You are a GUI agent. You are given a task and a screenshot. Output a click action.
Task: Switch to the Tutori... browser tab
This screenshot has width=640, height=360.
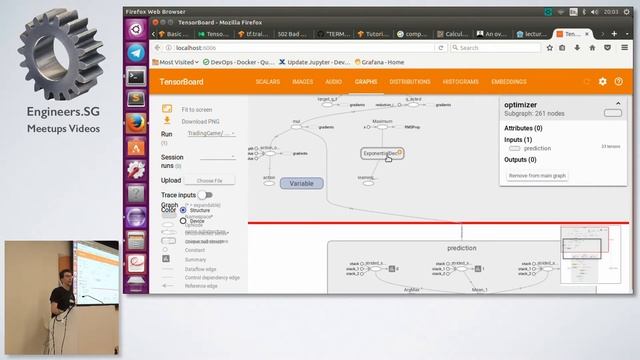373,34
